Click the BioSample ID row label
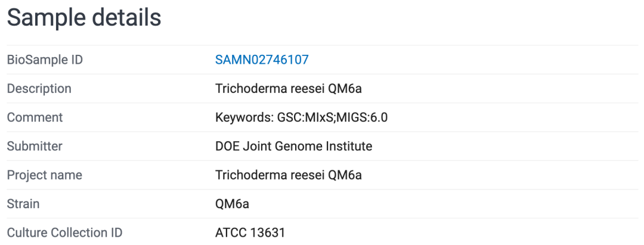The height and width of the screenshot is (245, 644). [45, 60]
